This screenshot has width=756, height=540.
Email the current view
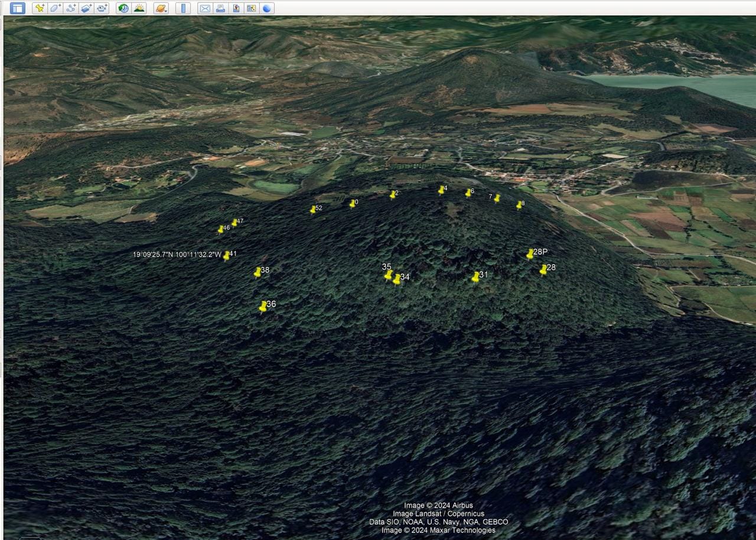[205, 8]
